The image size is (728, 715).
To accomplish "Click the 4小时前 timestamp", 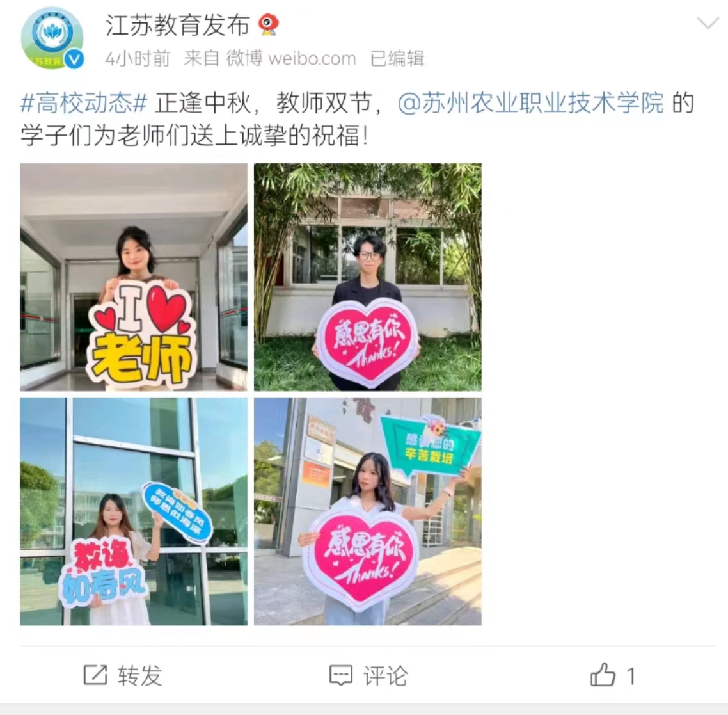I will pyautogui.click(x=138, y=58).
